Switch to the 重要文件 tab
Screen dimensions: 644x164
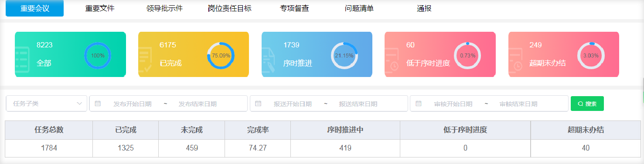pyautogui.click(x=100, y=8)
